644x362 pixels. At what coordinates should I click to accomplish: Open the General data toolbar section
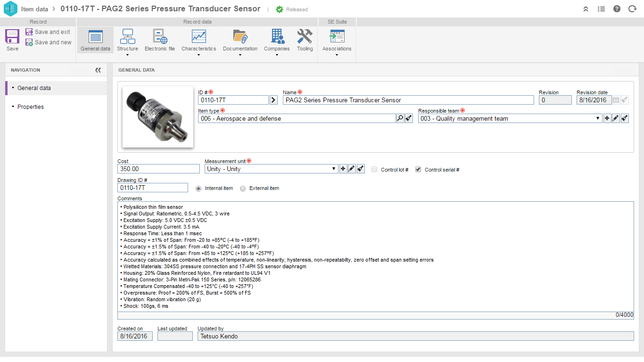click(x=95, y=41)
